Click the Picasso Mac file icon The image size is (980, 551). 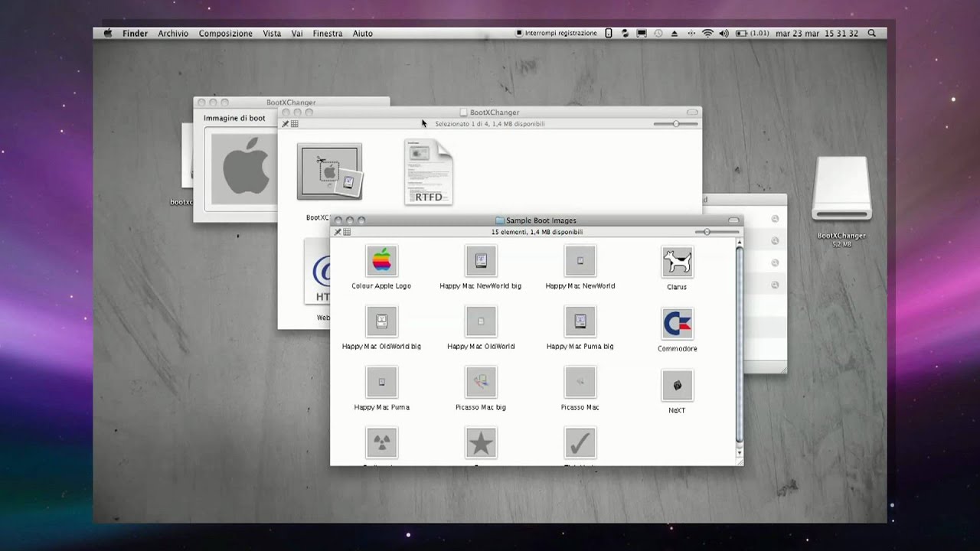pos(580,382)
